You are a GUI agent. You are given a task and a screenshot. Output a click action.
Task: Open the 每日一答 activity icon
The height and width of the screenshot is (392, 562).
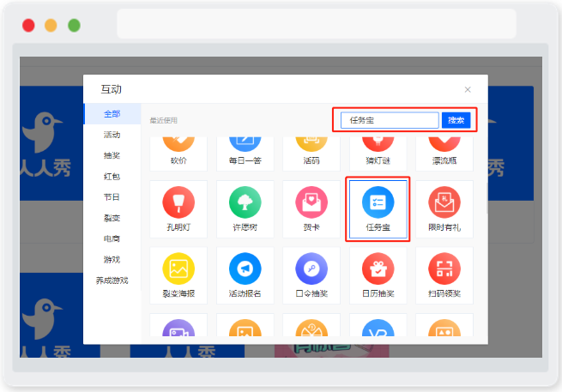pyautogui.click(x=245, y=144)
